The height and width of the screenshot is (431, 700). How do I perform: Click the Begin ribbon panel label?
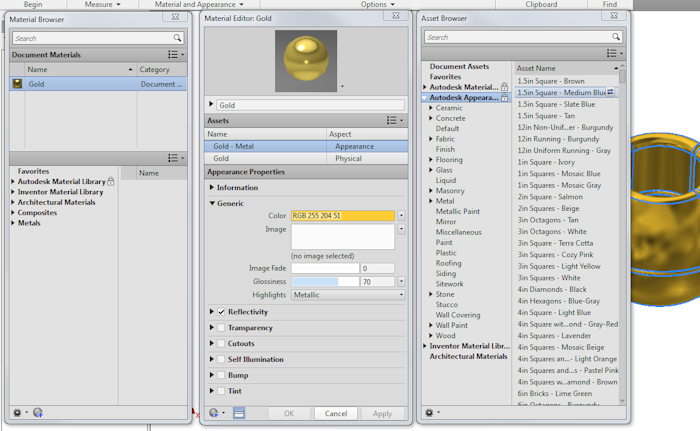(x=33, y=4)
